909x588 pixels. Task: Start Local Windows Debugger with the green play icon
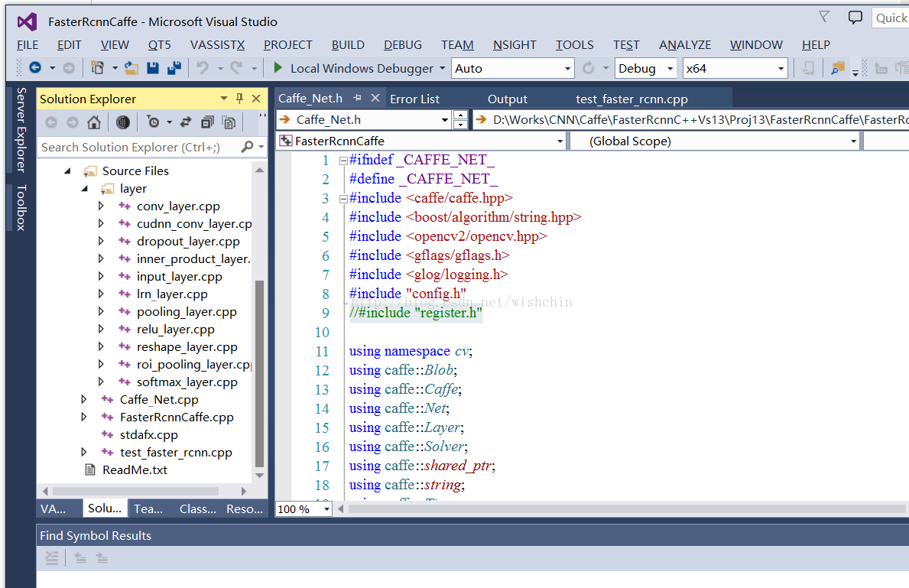(x=278, y=68)
